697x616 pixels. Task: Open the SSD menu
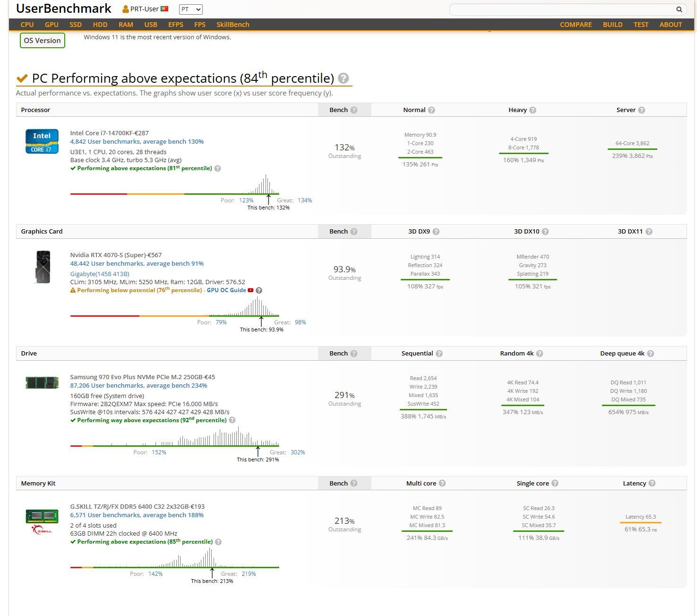[x=76, y=25]
